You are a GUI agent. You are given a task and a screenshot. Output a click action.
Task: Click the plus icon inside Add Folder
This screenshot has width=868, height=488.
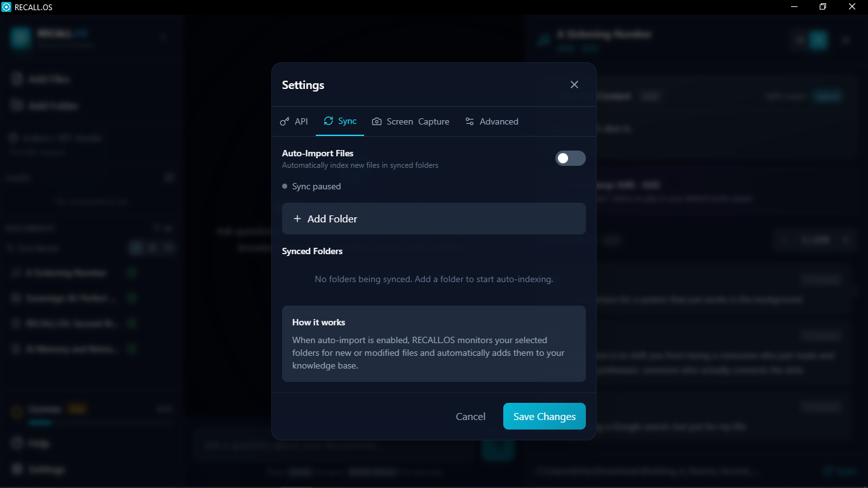(297, 218)
